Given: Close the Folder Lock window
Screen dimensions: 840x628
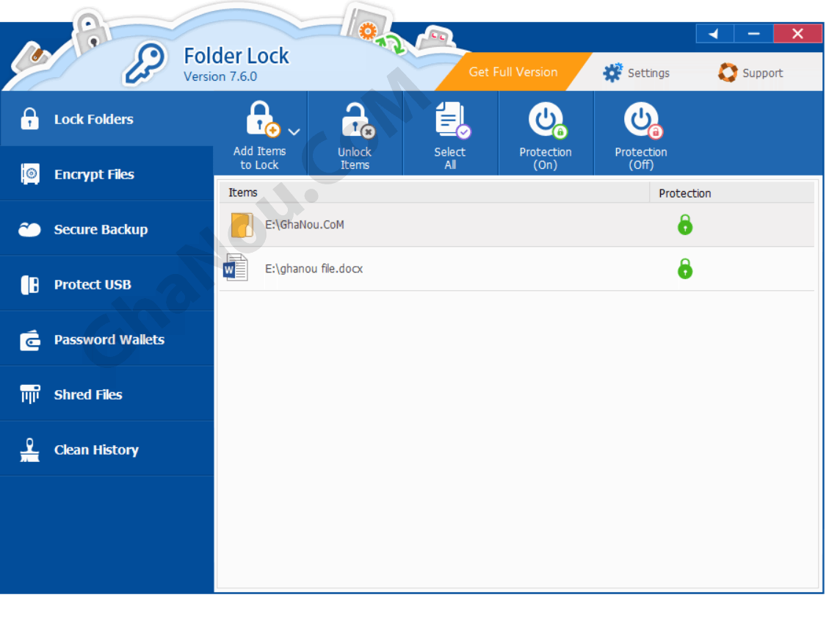Looking at the screenshot, I should (x=797, y=34).
